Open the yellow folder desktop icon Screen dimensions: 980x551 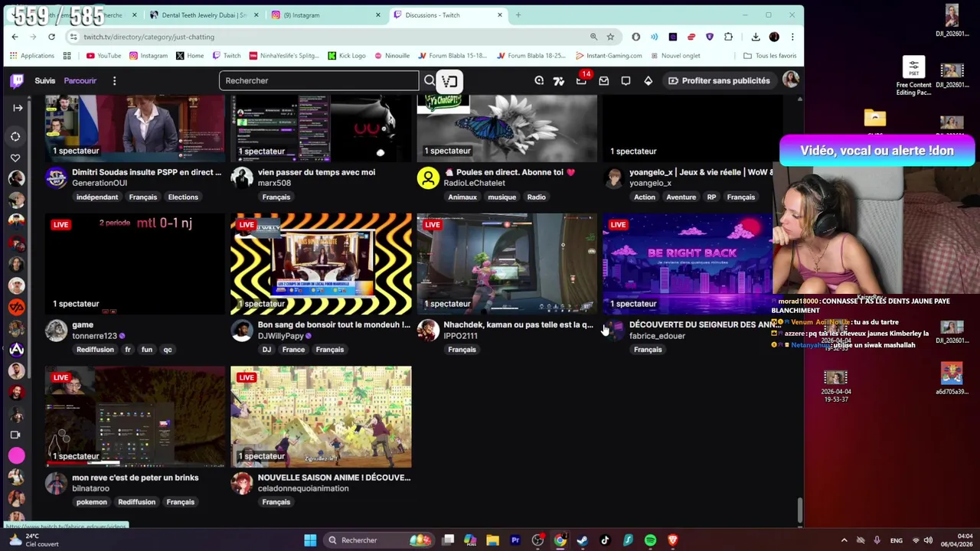[x=874, y=119]
